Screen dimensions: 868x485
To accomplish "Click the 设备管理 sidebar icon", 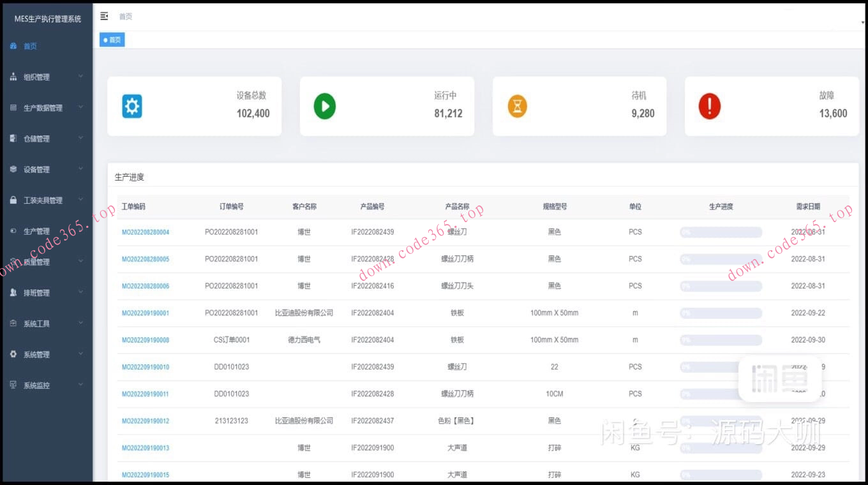I will pyautogui.click(x=13, y=169).
